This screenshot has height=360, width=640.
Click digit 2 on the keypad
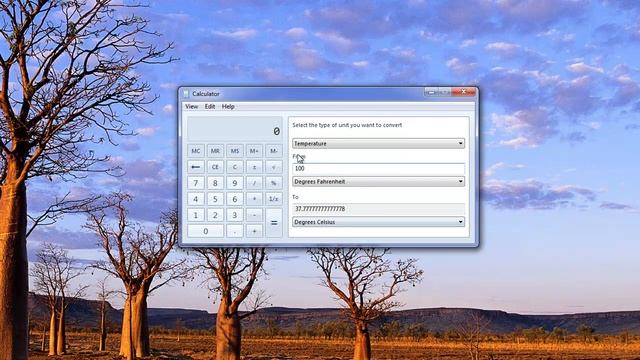[x=215, y=215]
